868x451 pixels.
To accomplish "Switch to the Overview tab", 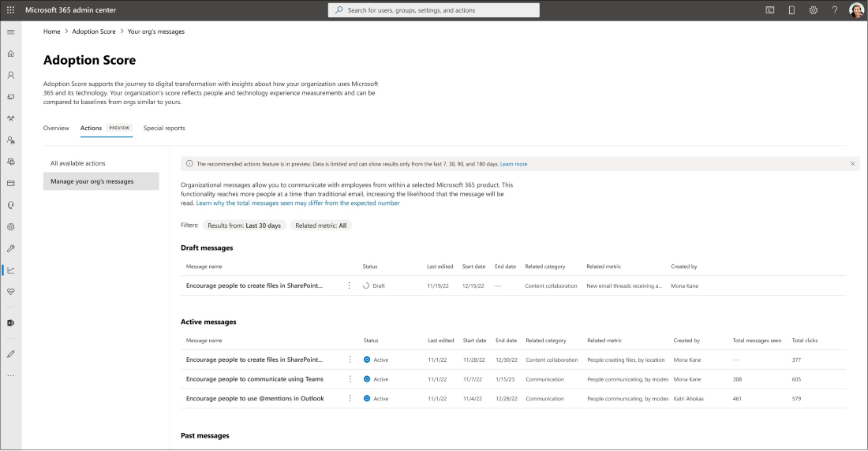I will pos(56,128).
